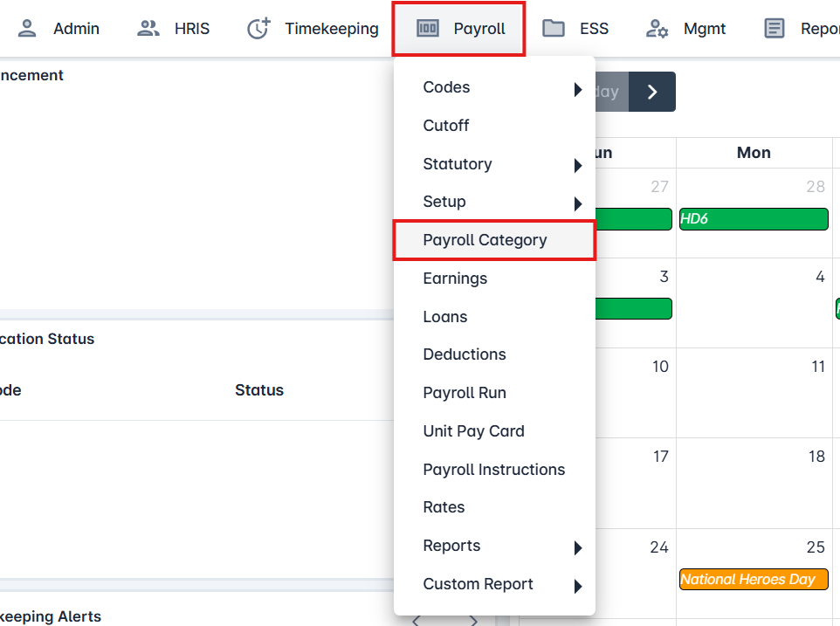Expand the Custom Report submenu arrow
This screenshot has width=840, height=626.
[x=577, y=586]
